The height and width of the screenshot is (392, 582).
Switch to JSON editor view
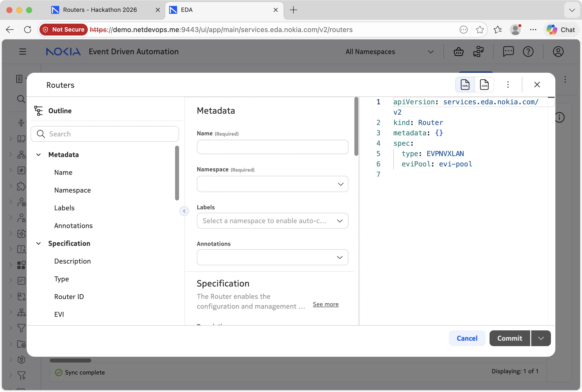tap(484, 85)
